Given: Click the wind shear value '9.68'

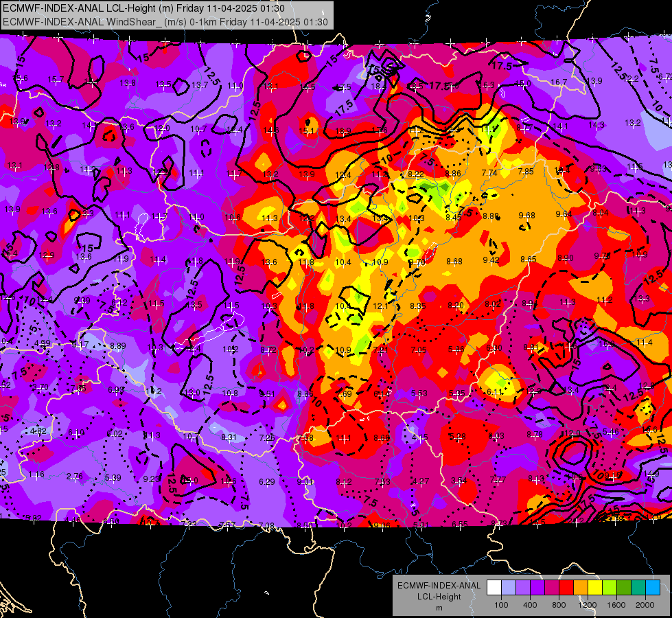Looking at the screenshot, I should pyautogui.click(x=527, y=216).
